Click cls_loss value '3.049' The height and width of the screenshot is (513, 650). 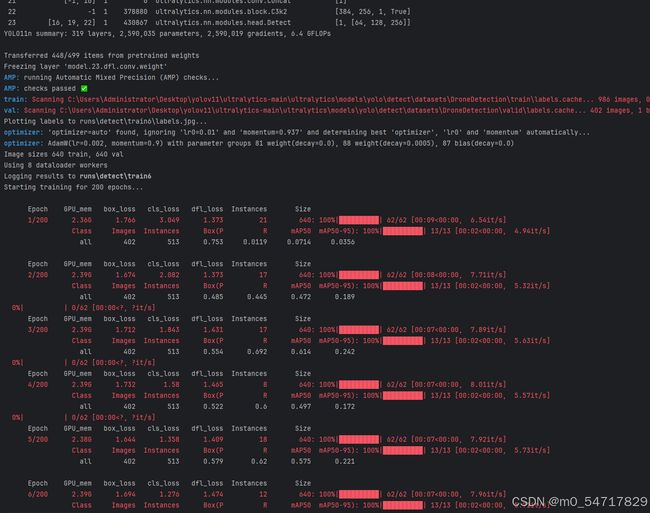click(170, 220)
